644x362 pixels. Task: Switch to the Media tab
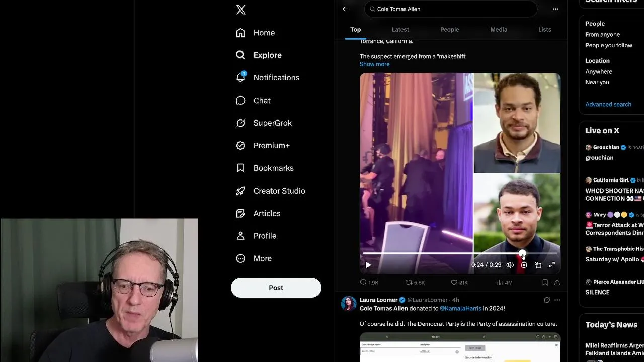pyautogui.click(x=499, y=30)
